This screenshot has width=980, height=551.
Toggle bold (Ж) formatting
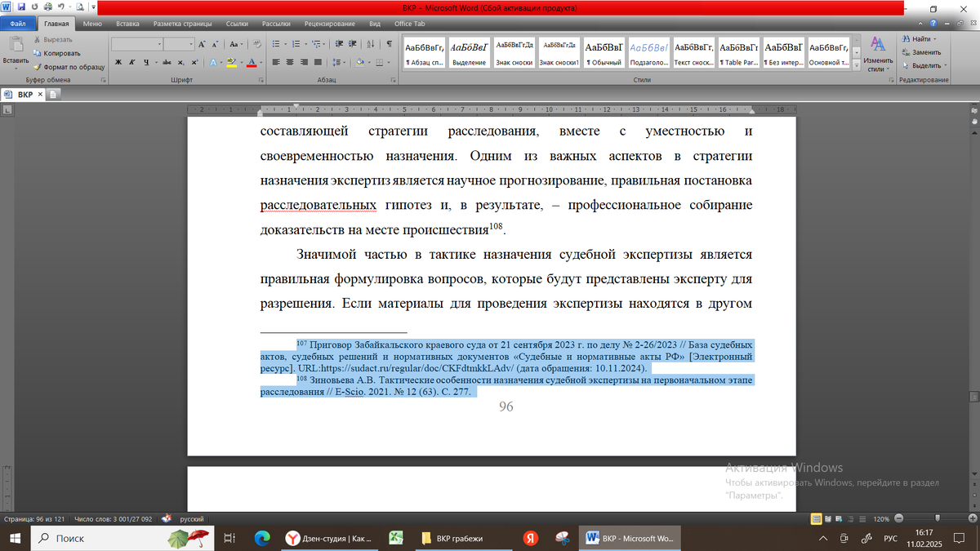click(118, 62)
